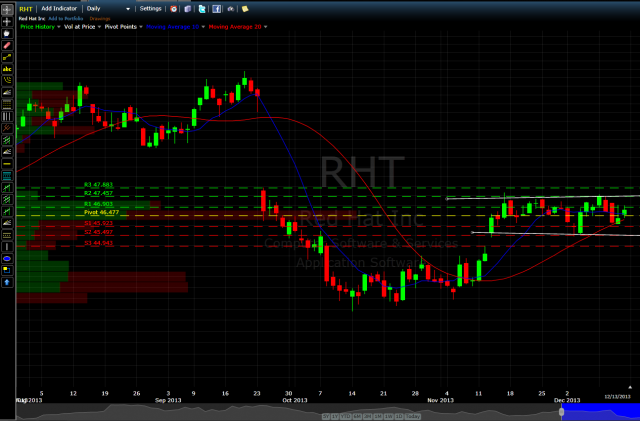Click the Vol at Price indicator label

pos(80,27)
